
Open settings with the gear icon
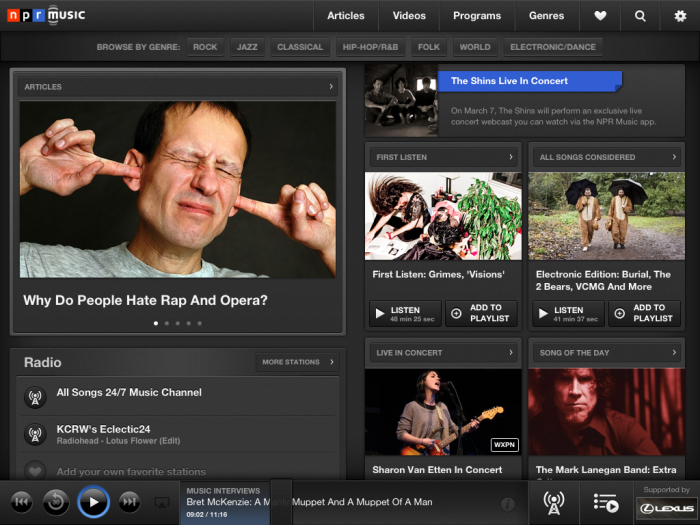coord(680,16)
